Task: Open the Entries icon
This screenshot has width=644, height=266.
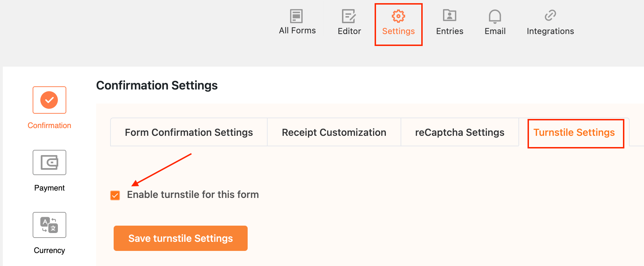Action: [x=449, y=15]
